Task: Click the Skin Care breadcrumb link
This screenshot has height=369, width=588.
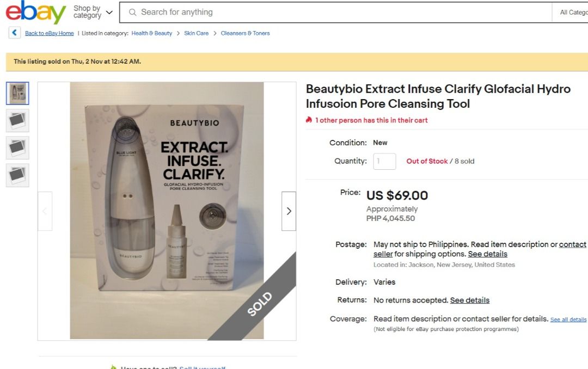Action: pos(197,33)
